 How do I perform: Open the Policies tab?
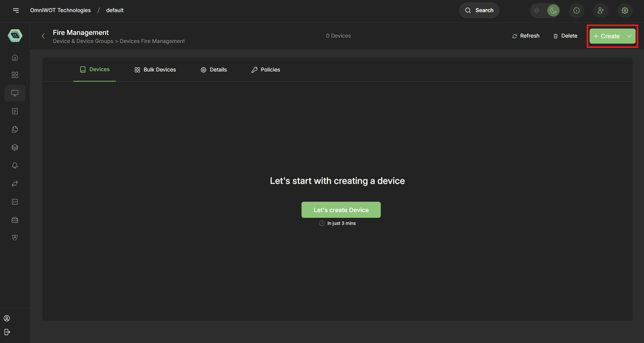(265, 69)
